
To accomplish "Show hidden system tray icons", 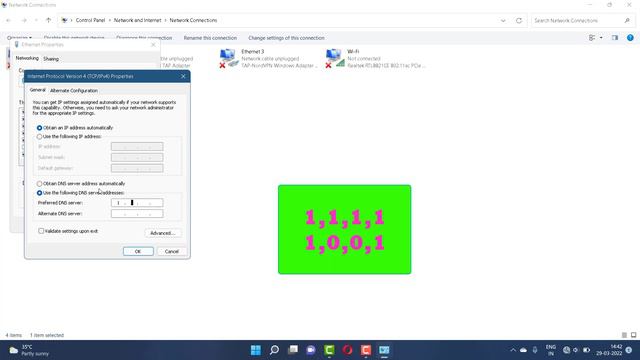I will coord(513,350).
